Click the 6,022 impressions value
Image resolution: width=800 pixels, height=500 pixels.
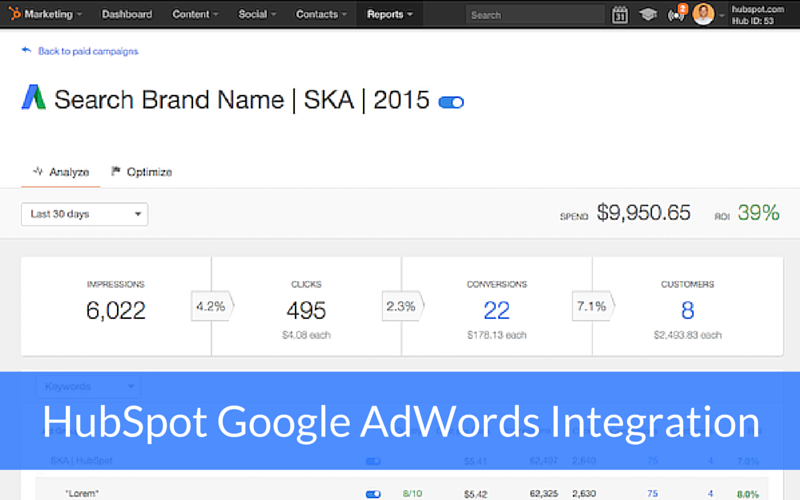coord(116,310)
